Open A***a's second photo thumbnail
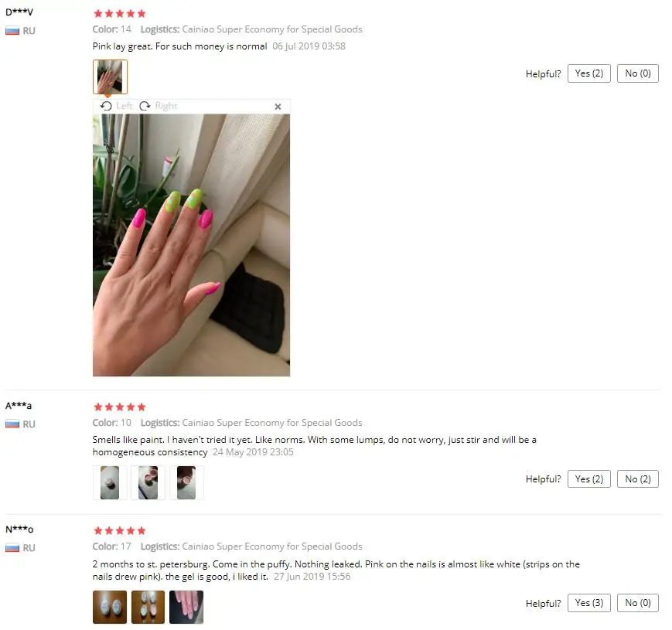The image size is (672, 630). (x=148, y=482)
